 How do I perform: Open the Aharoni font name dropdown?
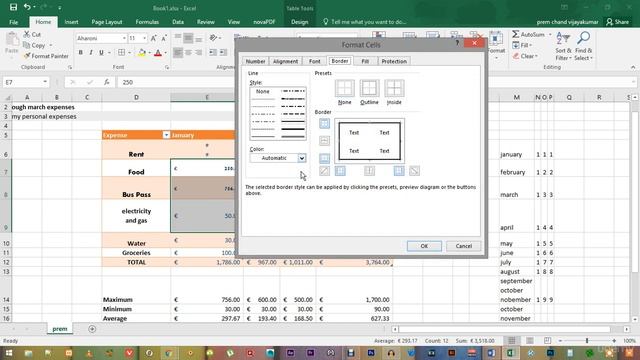pyautogui.click(x=124, y=38)
